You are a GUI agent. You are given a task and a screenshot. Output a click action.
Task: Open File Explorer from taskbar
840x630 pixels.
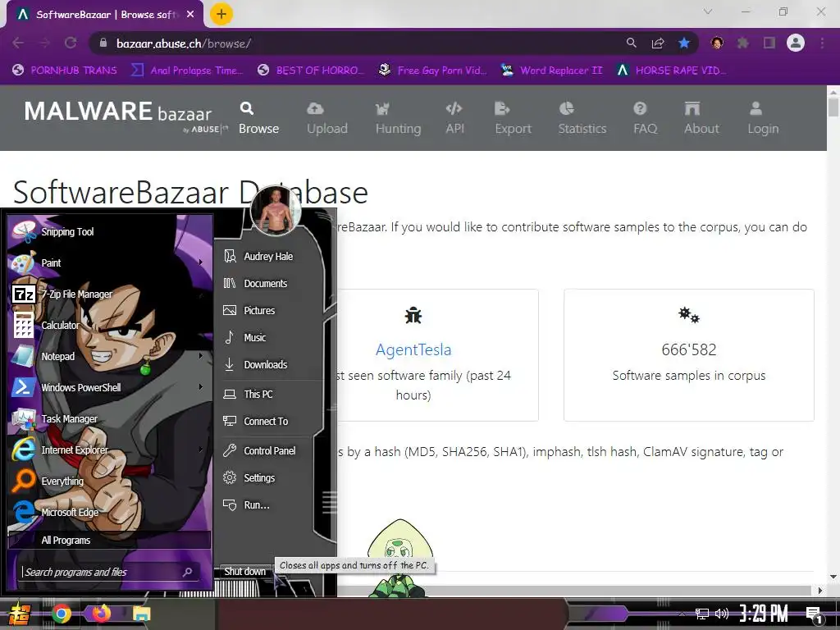tap(142, 614)
